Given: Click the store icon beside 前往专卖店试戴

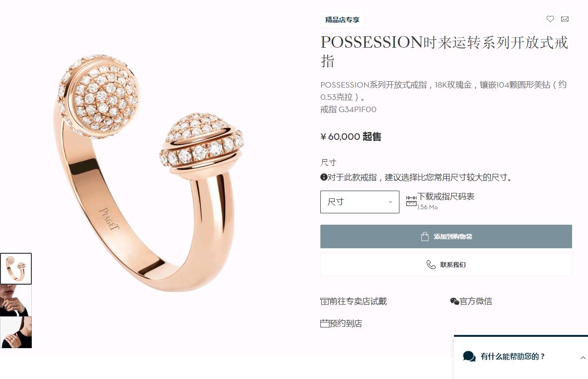Looking at the screenshot, I should click(324, 301).
